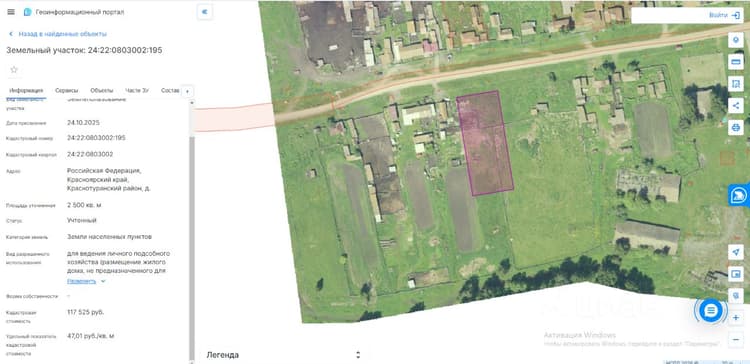750x364 pixels.
Task: Add parcel to favorites with star
Action: coord(14,70)
